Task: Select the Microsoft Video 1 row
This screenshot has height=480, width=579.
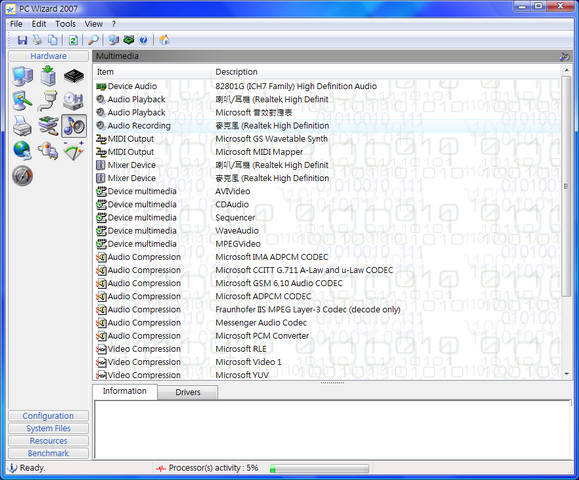Action: (327, 362)
